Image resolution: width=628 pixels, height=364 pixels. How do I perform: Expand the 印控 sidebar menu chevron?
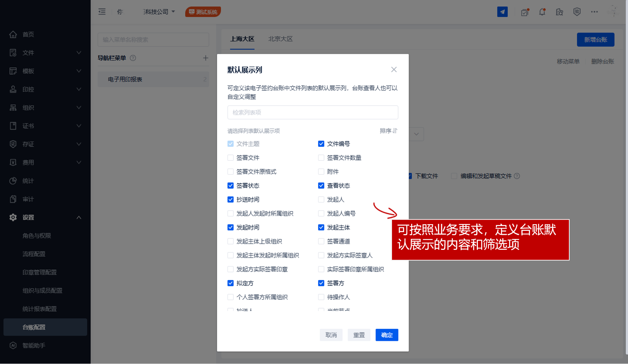pos(79,89)
